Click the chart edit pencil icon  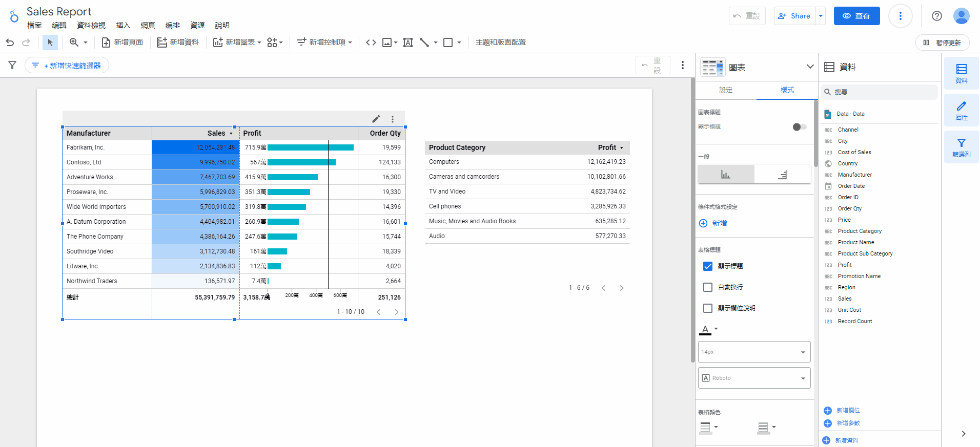[376, 119]
